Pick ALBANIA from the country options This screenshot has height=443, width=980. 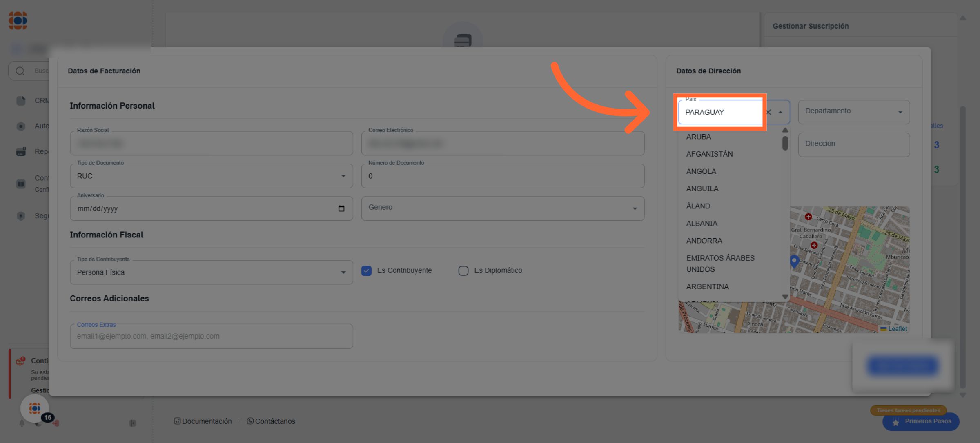(702, 224)
